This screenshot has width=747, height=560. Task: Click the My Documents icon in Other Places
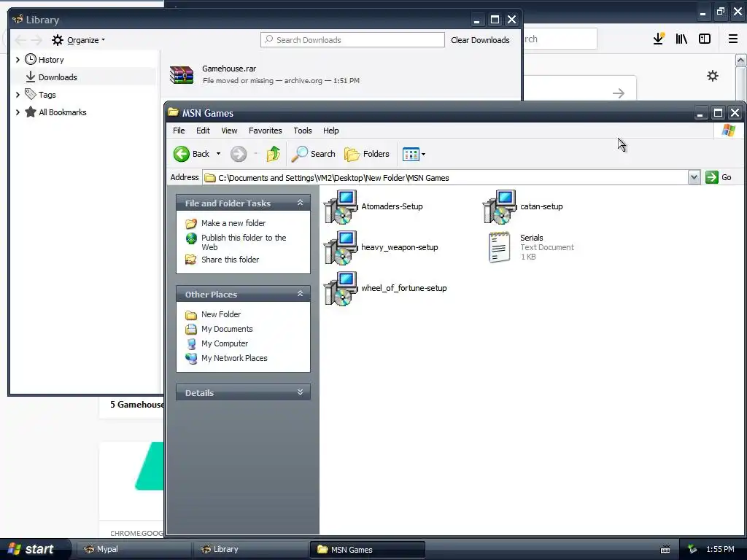click(x=191, y=329)
